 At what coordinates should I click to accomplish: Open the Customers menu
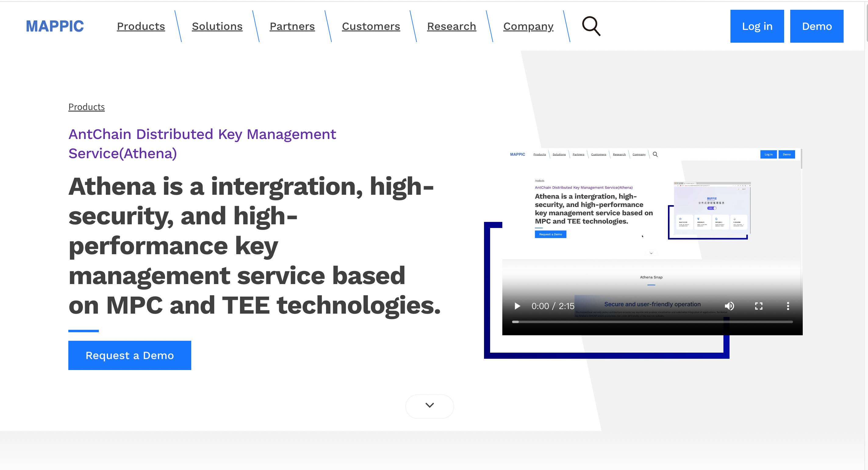[371, 26]
